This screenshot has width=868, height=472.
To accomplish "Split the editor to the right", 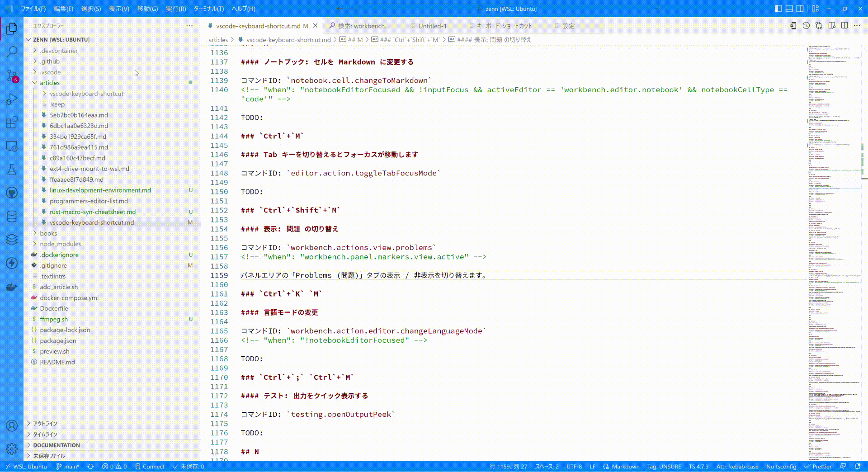I will pos(844,26).
